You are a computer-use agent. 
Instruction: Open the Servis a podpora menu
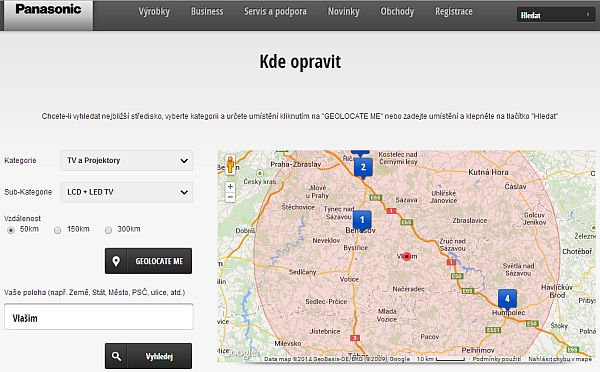coord(275,11)
